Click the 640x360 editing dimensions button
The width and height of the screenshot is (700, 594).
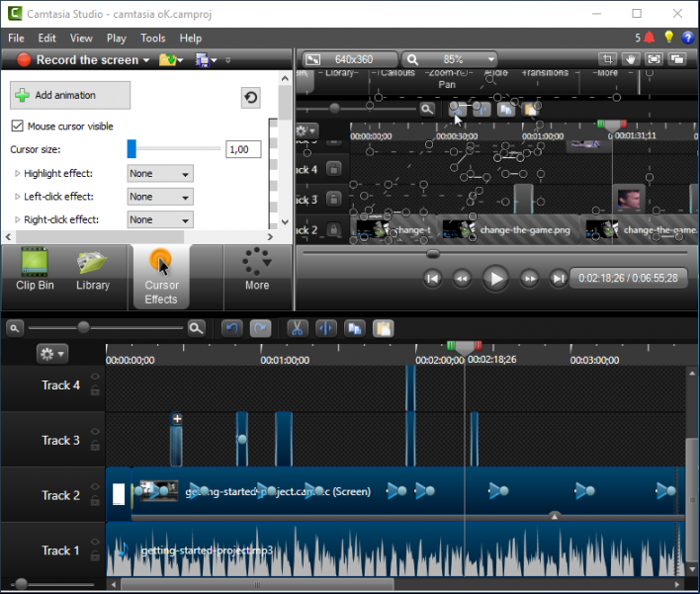coord(350,59)
